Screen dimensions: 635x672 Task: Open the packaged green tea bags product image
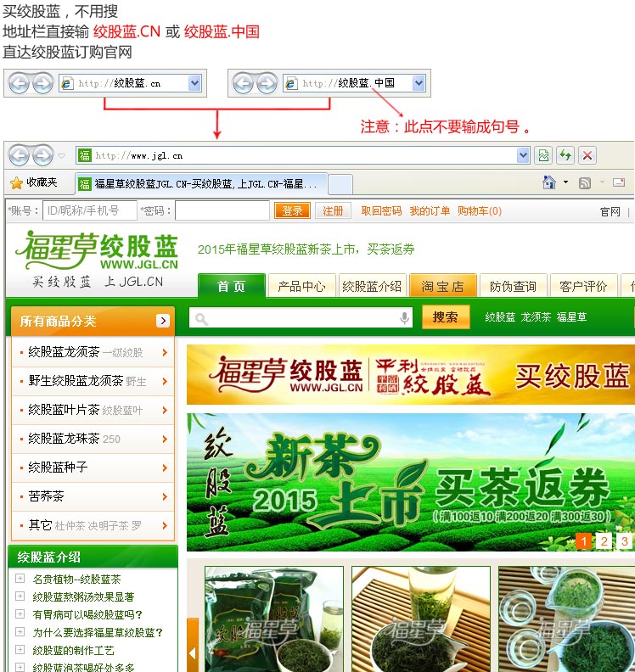coord(274,619)
